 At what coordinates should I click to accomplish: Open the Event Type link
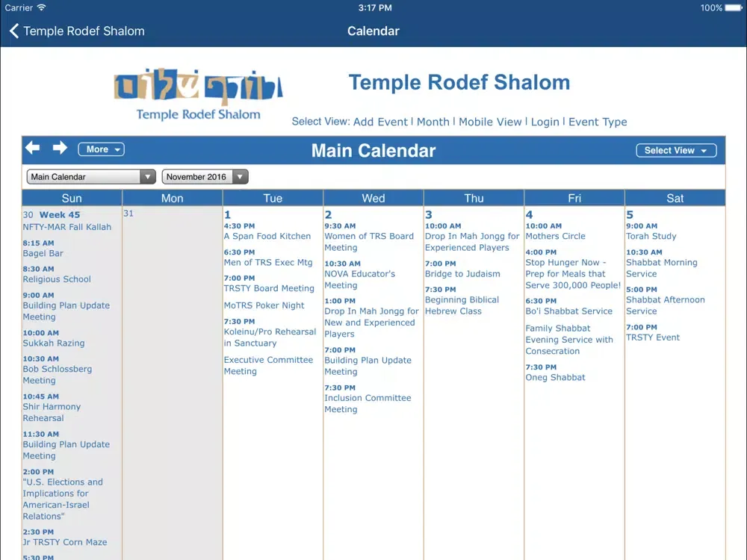tap(598, 122)
